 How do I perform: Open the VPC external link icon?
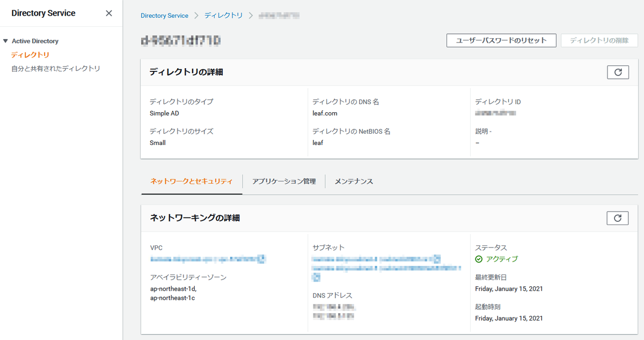coord(261,259)
